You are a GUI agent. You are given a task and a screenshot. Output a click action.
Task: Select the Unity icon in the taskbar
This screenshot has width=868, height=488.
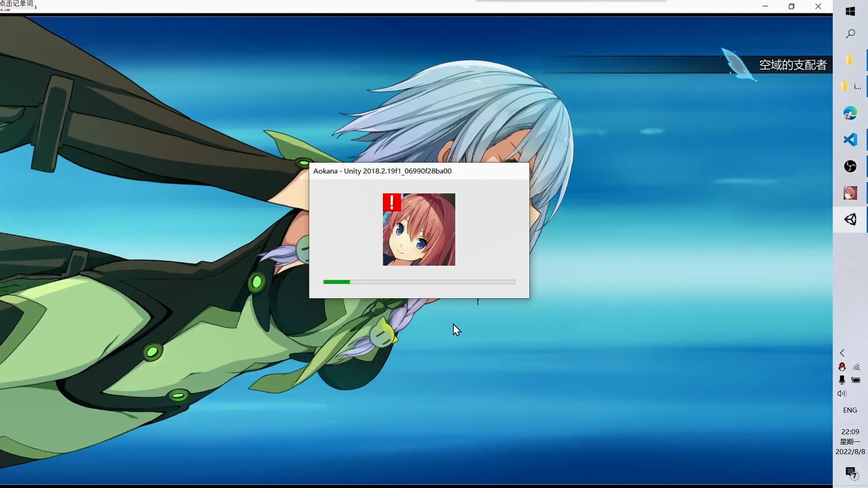[850, 219]
